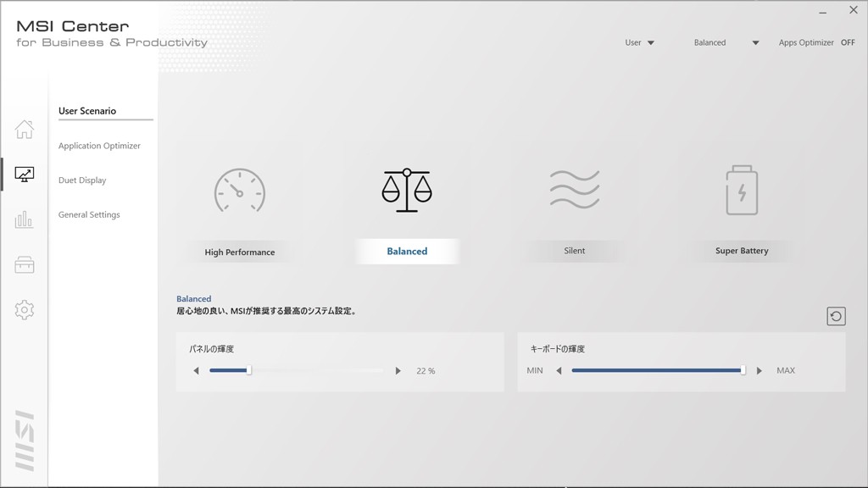Open the Home sidebar icon

(25, 130)
